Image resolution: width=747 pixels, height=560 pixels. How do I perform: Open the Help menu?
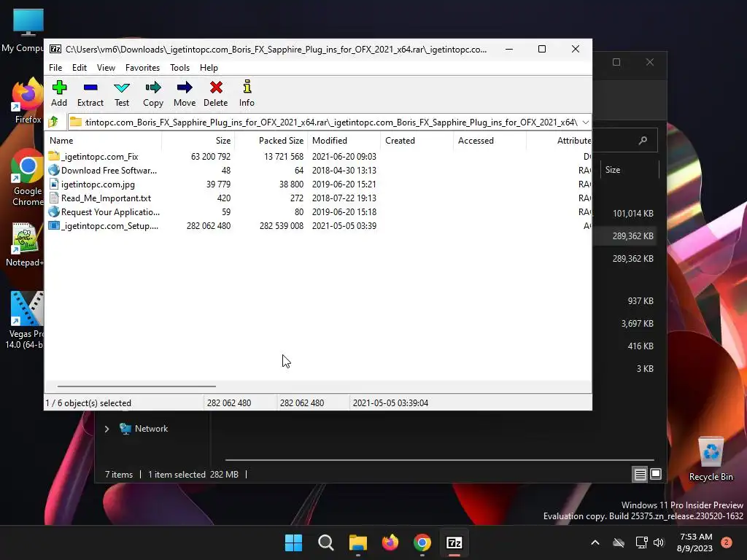coord(209,68)
